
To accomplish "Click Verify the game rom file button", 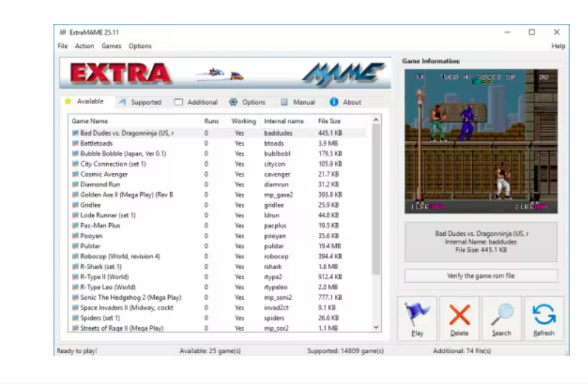I will [x=481, y=276].
